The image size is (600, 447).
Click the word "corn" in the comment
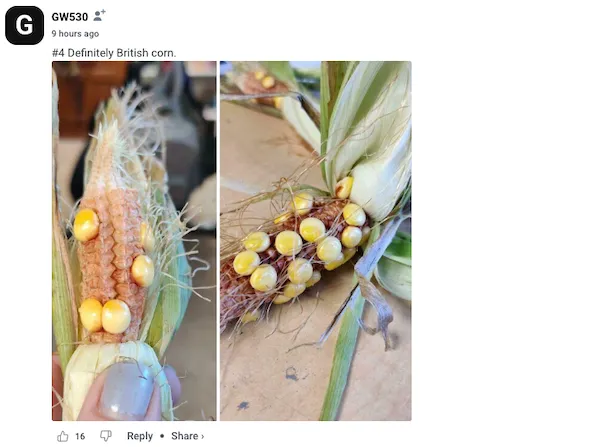pos(163,52)
